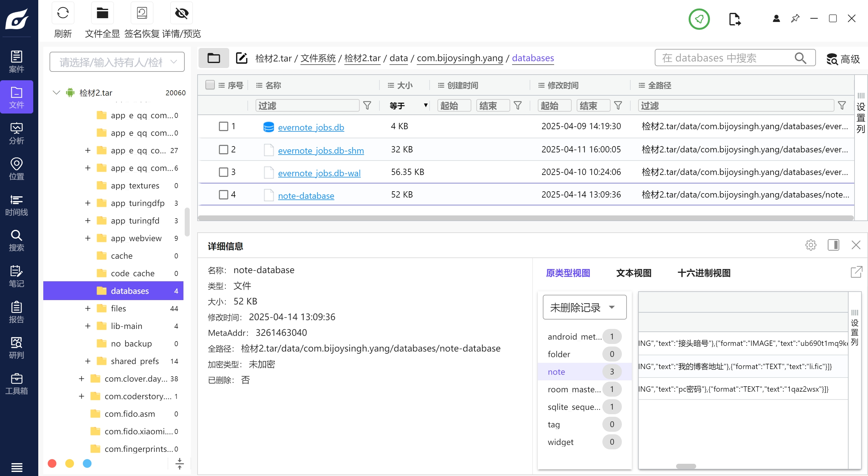
Task: Check the box for evernote_jobs.db row
Action: (x=223, y=126)
